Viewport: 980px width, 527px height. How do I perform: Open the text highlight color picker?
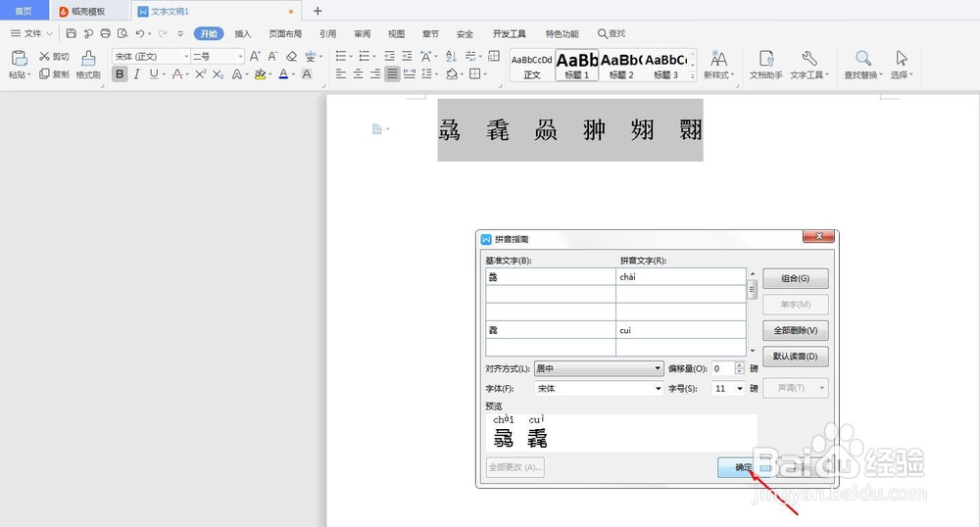coord(260,74)
